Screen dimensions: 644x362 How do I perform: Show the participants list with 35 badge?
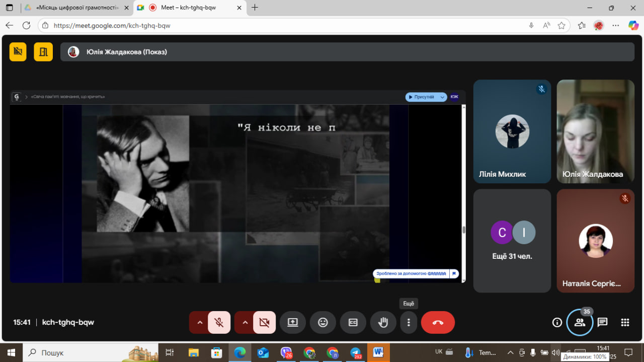pyautogui.click(x=580, y=323)
